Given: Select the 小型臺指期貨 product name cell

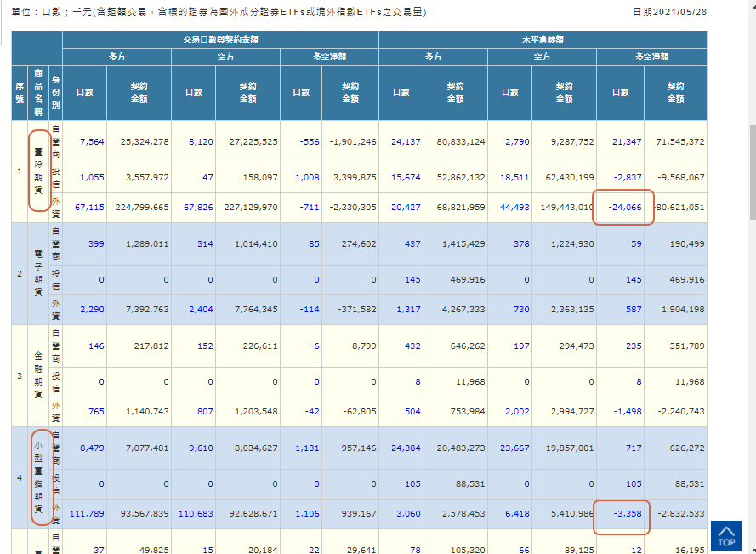Looking at the screenshot, I should click(38, 477).
